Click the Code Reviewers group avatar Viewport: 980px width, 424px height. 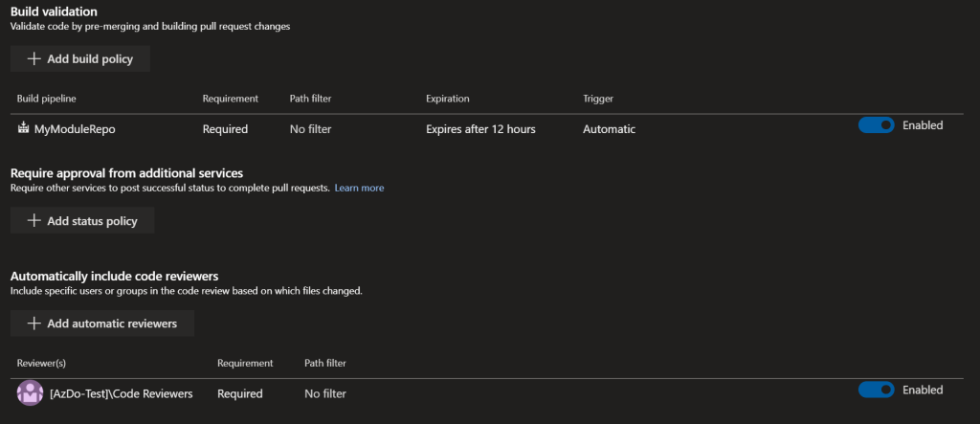(31, 392)
